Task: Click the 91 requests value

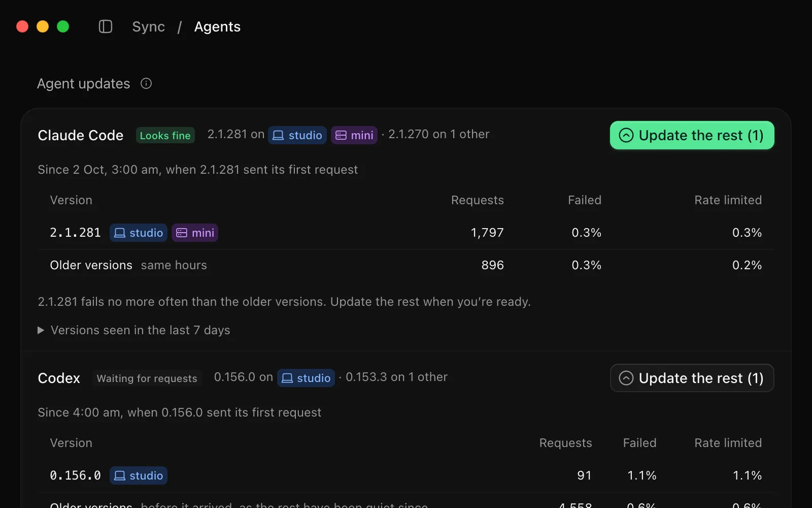Action: [x=585, y=475]
